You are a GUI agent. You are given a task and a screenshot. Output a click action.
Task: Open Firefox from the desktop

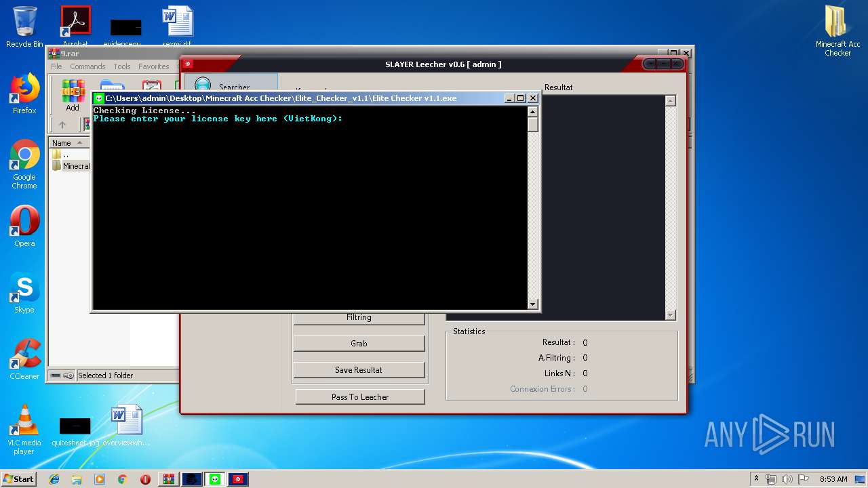point(24,94)
